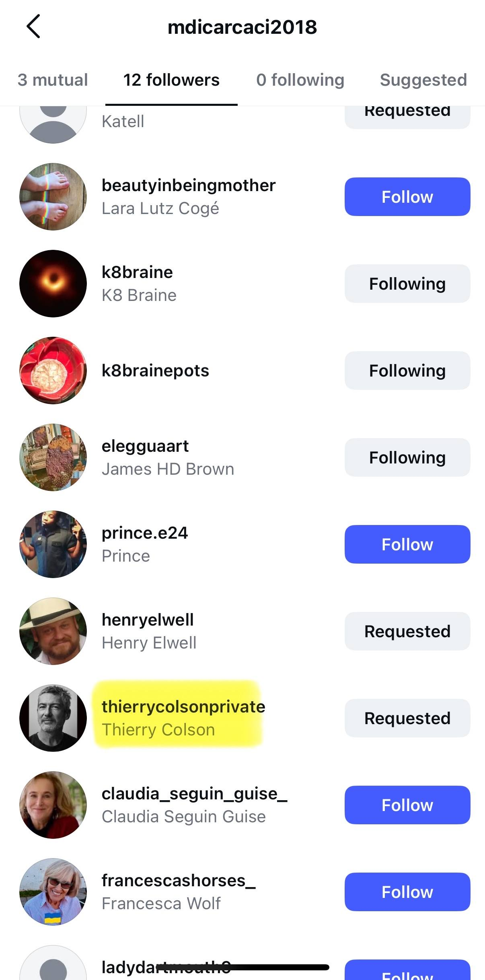Open henryelwell's profile photo
This screenshot has height=980, width=485.
pos(53,631)
